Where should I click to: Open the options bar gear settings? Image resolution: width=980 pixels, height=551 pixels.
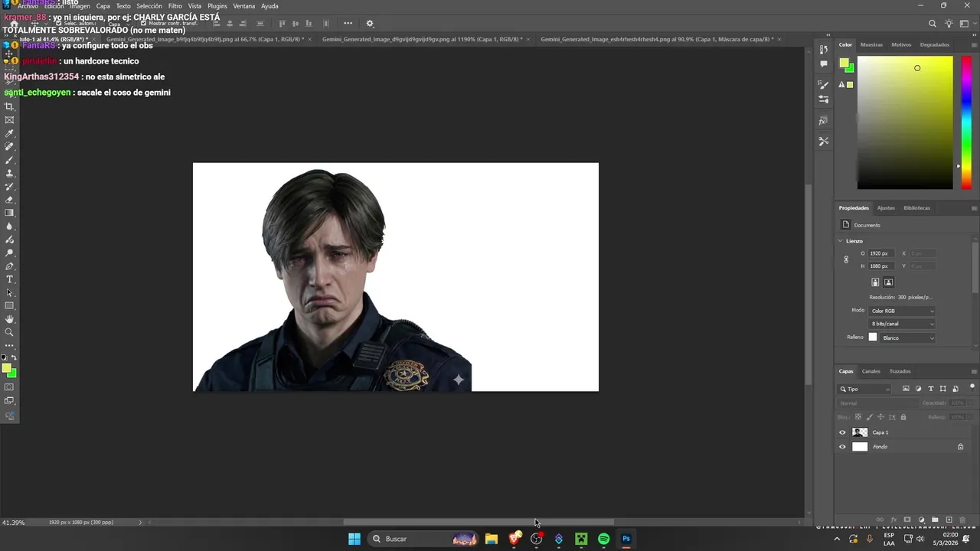tap(370, 24)
